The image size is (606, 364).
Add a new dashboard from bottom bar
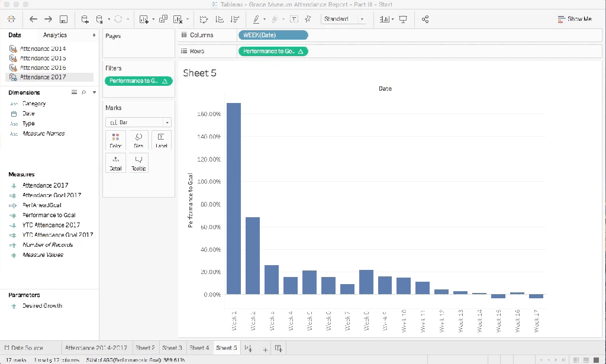point(265,349)
